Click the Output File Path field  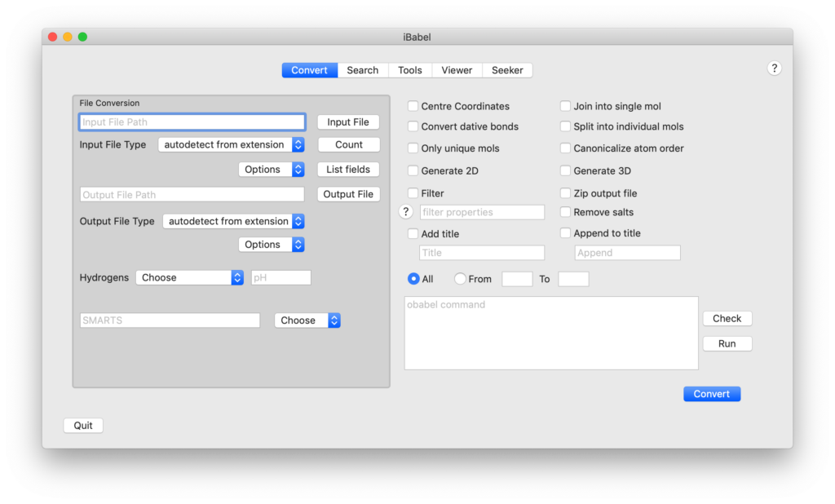[x=192, y=194]
